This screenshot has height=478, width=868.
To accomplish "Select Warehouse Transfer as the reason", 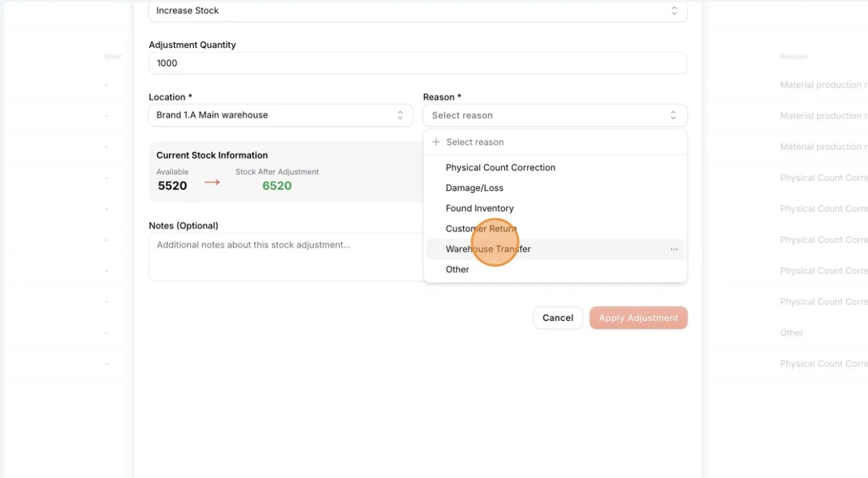I will [555, 249].
